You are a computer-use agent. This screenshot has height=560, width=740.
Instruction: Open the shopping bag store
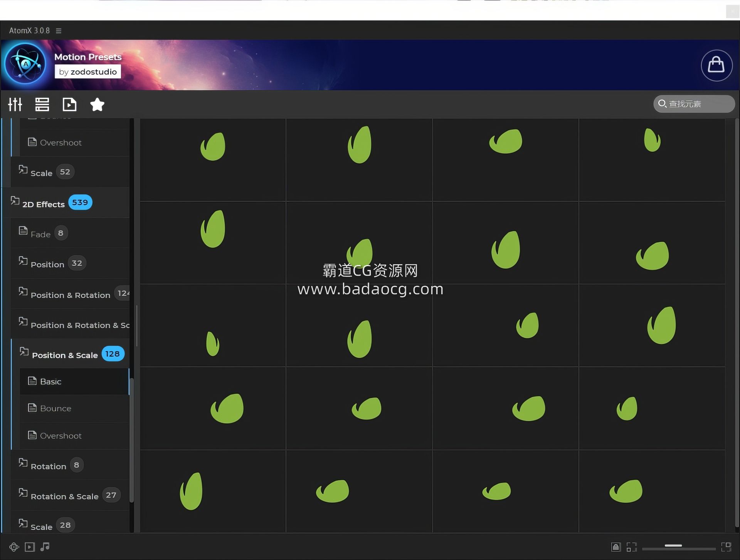pos(716,65)
